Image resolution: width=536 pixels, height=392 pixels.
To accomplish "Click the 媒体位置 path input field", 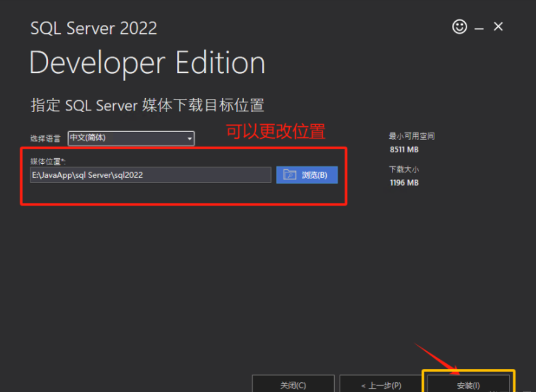I will coord(150,175).
